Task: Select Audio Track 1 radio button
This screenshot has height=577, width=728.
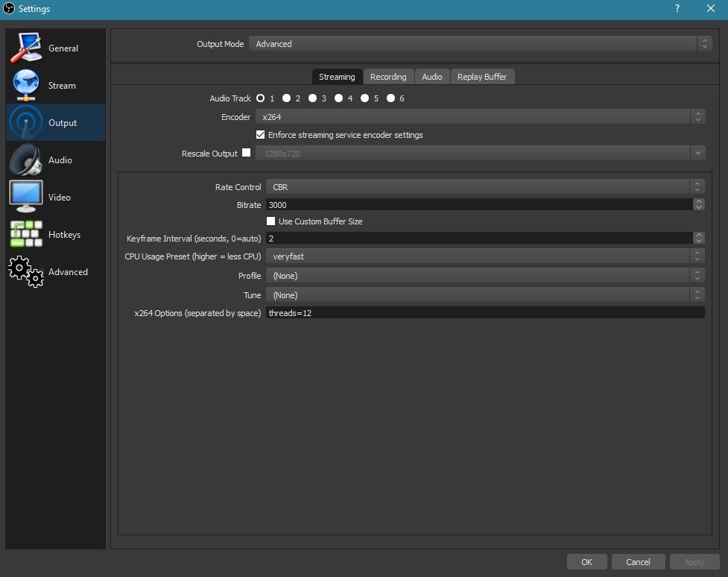Action: click(261, 98)
